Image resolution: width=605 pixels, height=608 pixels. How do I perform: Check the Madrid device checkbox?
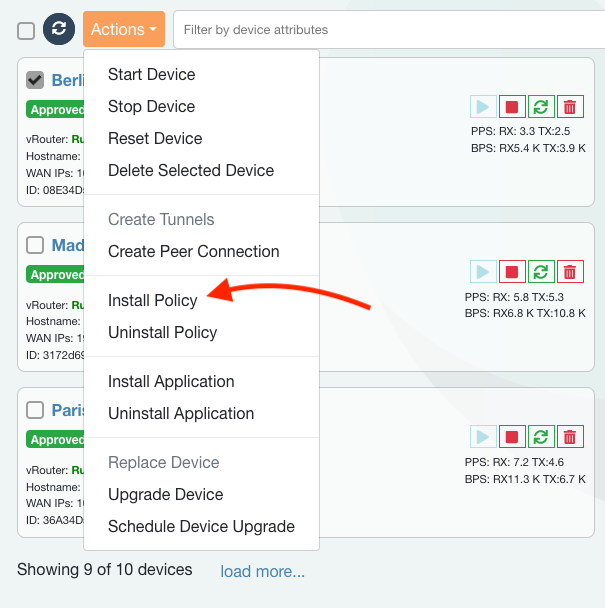[35, 245]
